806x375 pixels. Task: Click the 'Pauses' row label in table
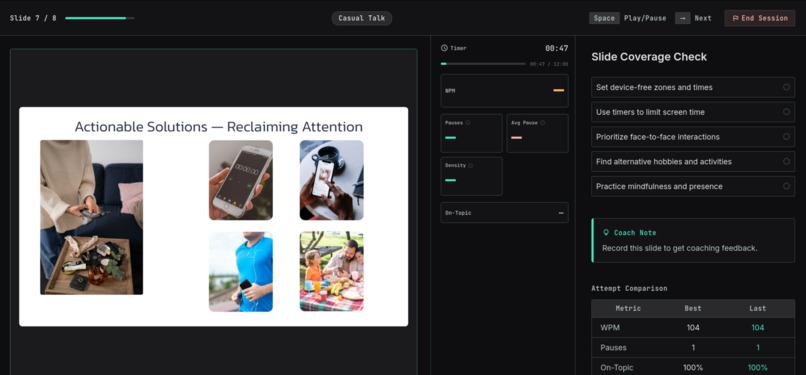[613, 348]
